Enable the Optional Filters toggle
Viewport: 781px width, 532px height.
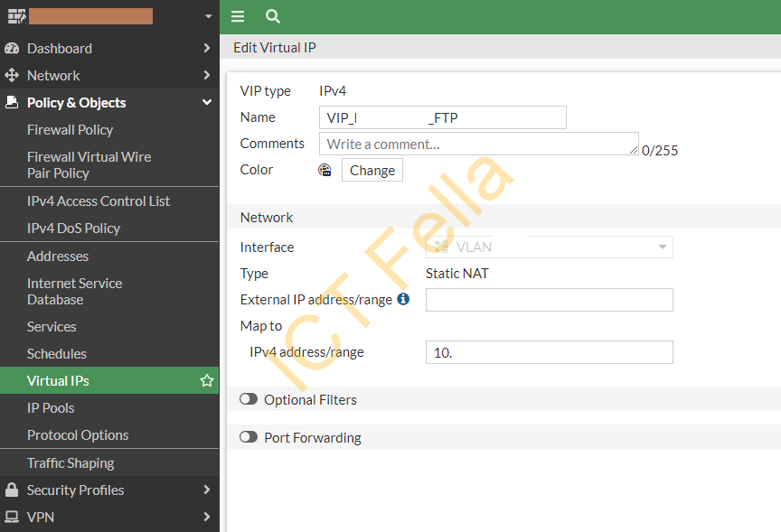click(249, 399)
